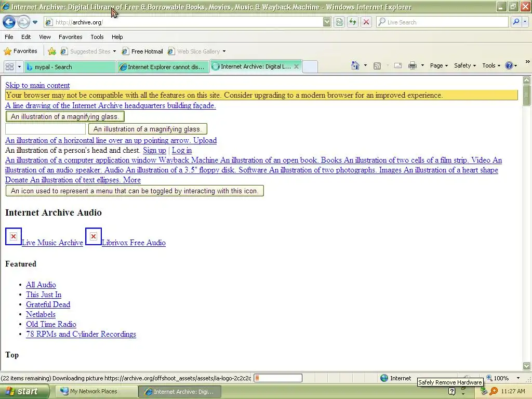Viewport: 532px width, 399px height.
Task: Click the blue Help question mark icon
Action: point(509,66)
